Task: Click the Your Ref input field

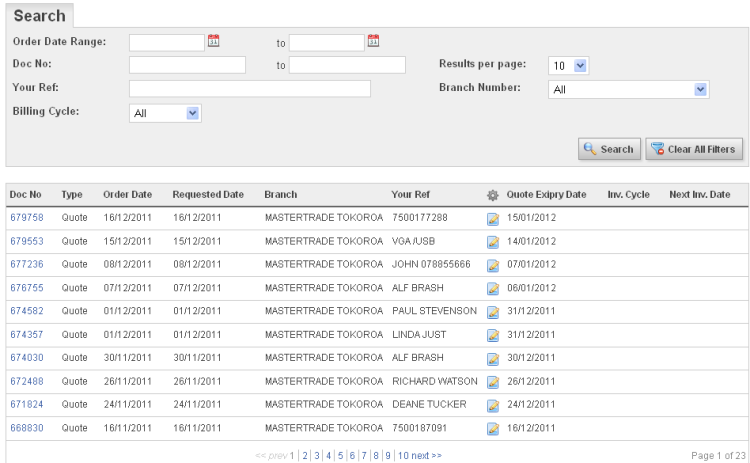Action: coord(250,89)
